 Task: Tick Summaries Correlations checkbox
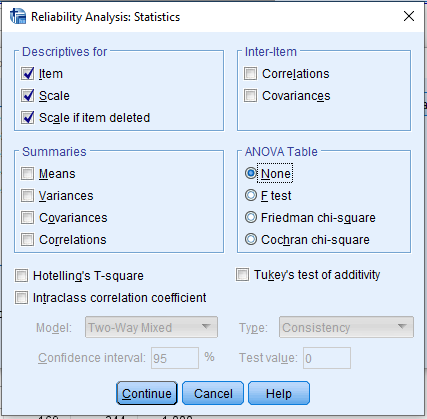click(27, 240)
